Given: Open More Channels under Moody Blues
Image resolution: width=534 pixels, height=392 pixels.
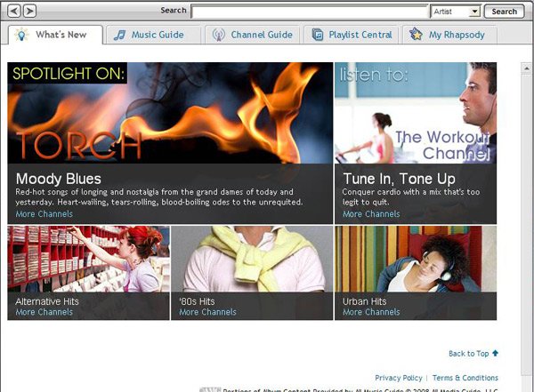Looking at the screenshot, I should tap(44, 214).
